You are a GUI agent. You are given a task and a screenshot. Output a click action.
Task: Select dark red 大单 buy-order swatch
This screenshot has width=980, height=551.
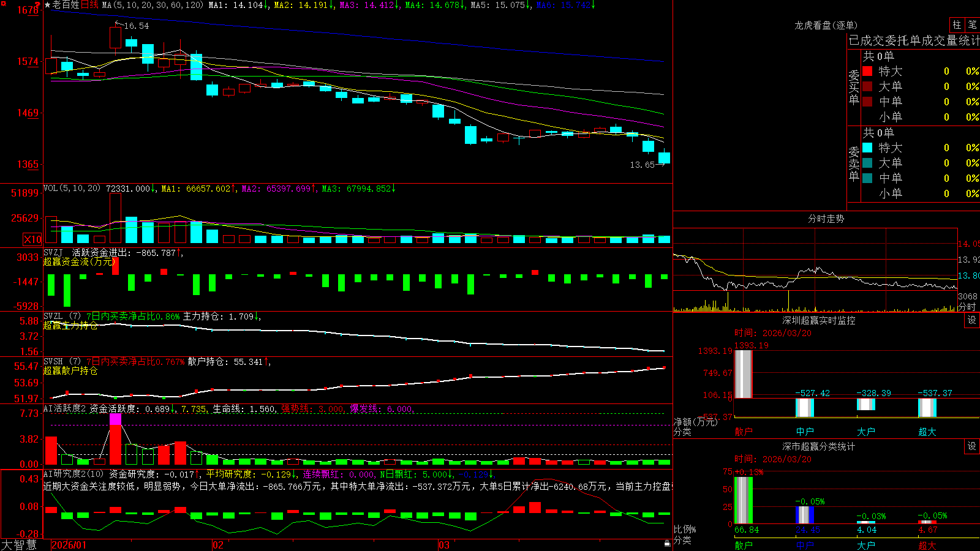[867, 86]
